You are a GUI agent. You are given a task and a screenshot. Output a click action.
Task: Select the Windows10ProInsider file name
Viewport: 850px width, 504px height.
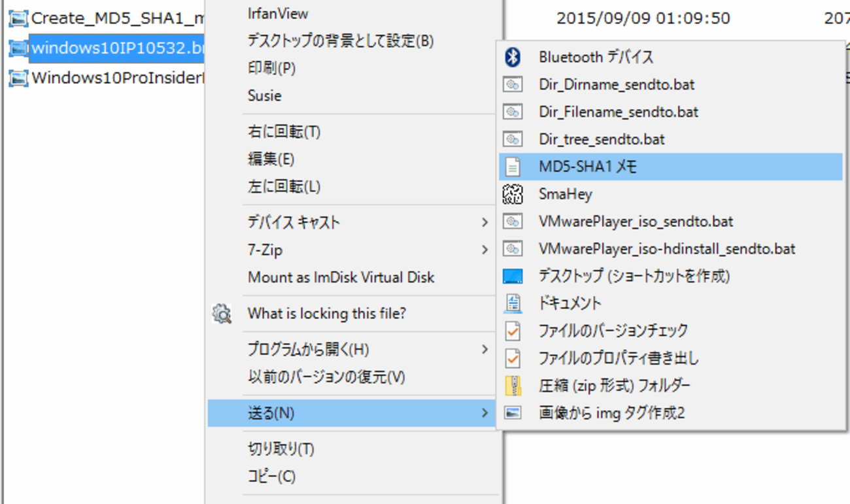pyautogui.click(x=118, y=78)
